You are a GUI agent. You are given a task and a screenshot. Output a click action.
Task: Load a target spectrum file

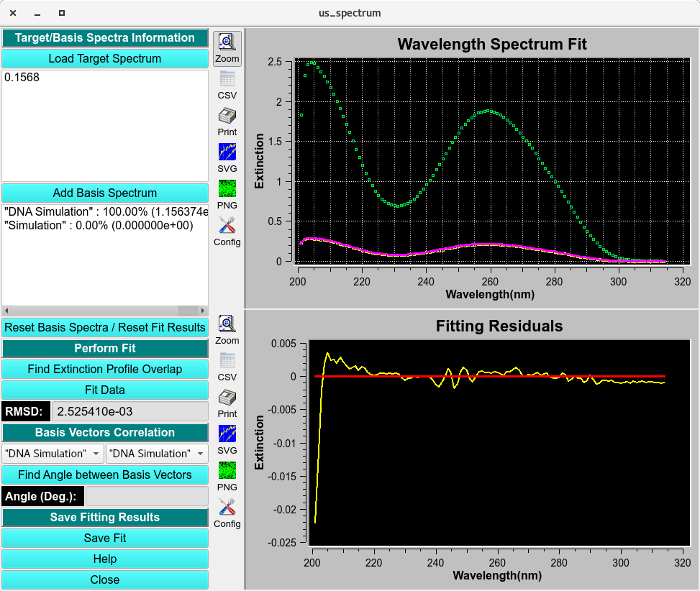pos(105,58)
